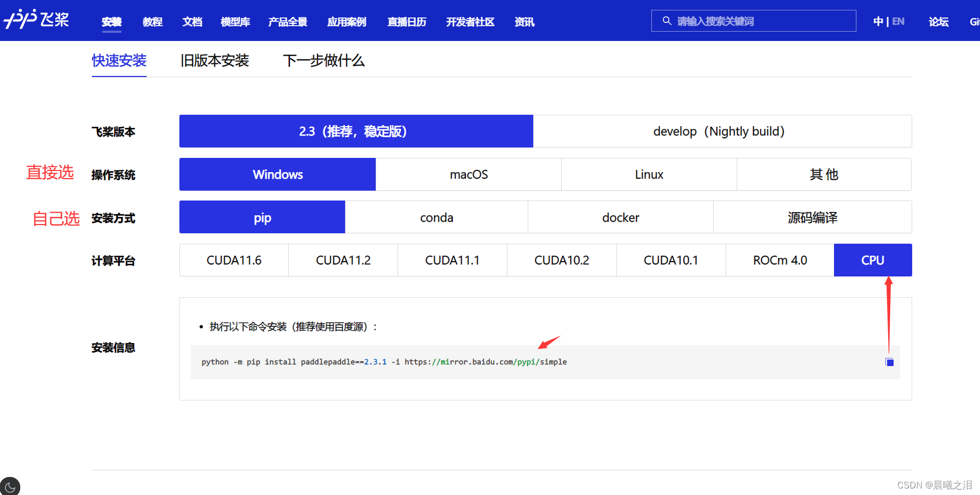This screenshot has width=980, height=495.
Task: Choose conda installation method
Action: point(436,217)
